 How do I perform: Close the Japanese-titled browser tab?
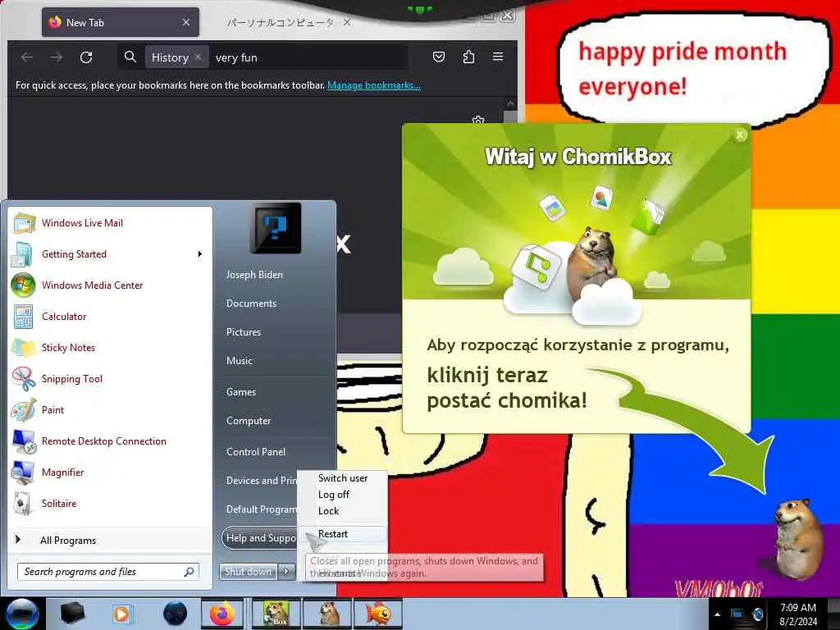pyautogui.click(x=347, y=22)
